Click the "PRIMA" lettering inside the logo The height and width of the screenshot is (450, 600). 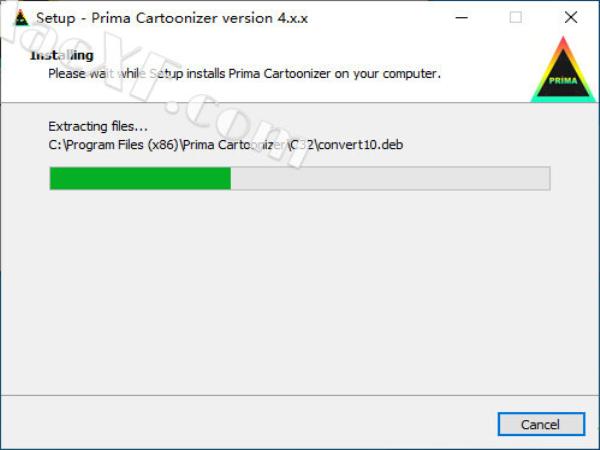pos(563,81)
